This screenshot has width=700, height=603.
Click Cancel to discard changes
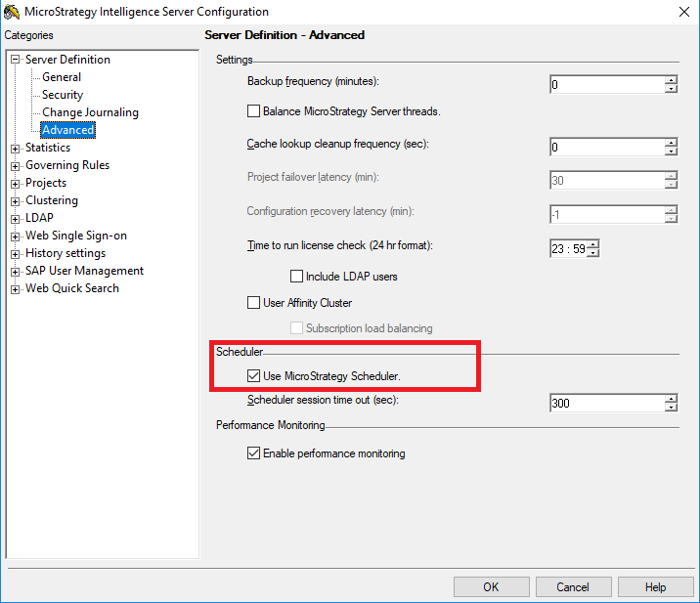tap(573, 587)
